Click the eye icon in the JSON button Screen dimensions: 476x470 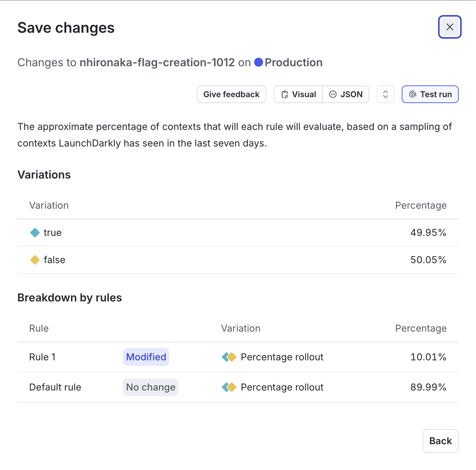pyautogui.click(x=333, y=94)
